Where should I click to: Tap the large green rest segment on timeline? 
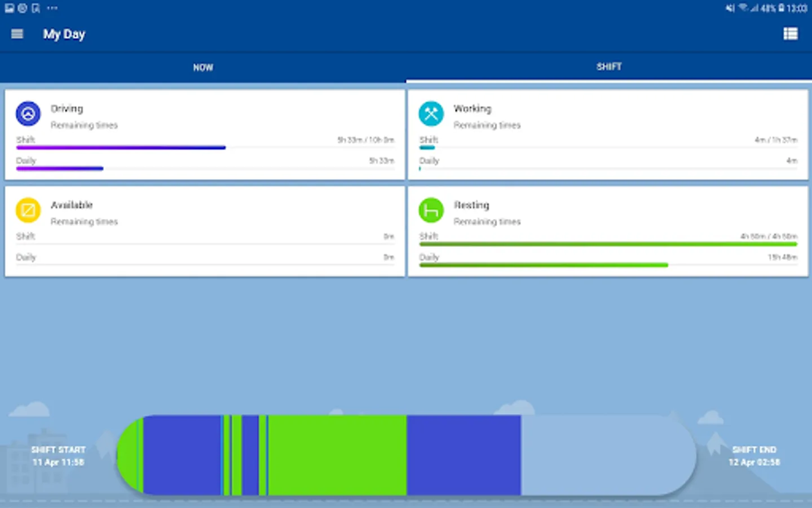pos(336,455)
